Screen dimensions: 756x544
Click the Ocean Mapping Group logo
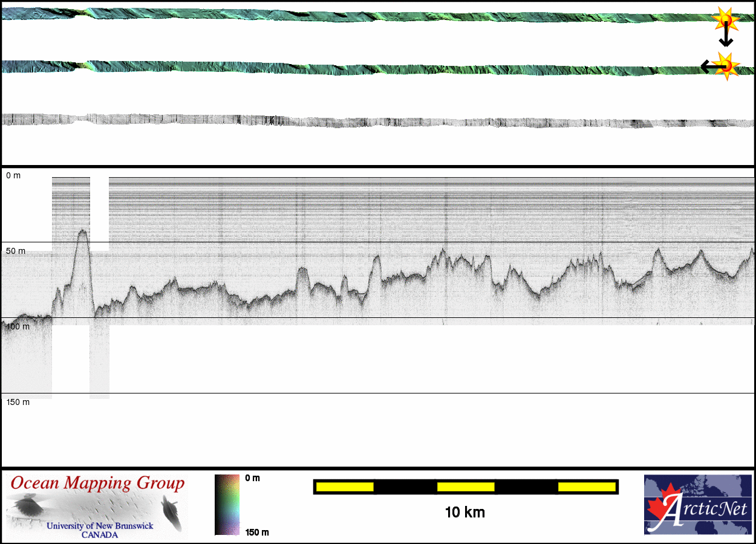[97, 507]
